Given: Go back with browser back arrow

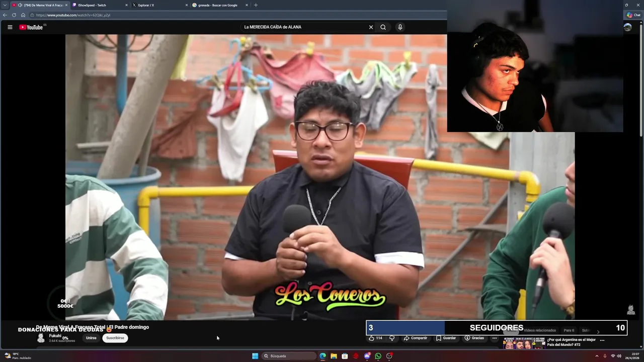Looking at the screenshot, I should pos(5,15).
